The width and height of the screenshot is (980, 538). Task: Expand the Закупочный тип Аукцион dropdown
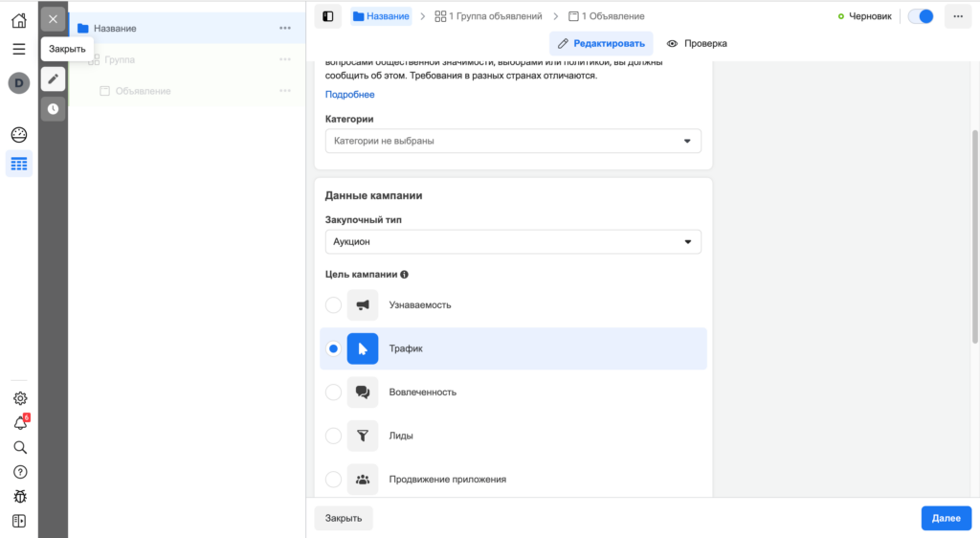pos(513,242)
